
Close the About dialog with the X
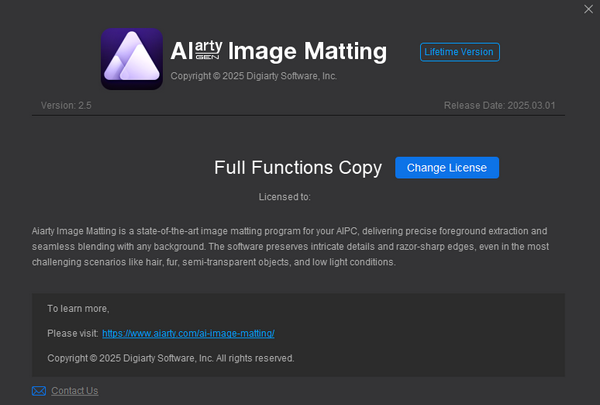tap(588, 9)
